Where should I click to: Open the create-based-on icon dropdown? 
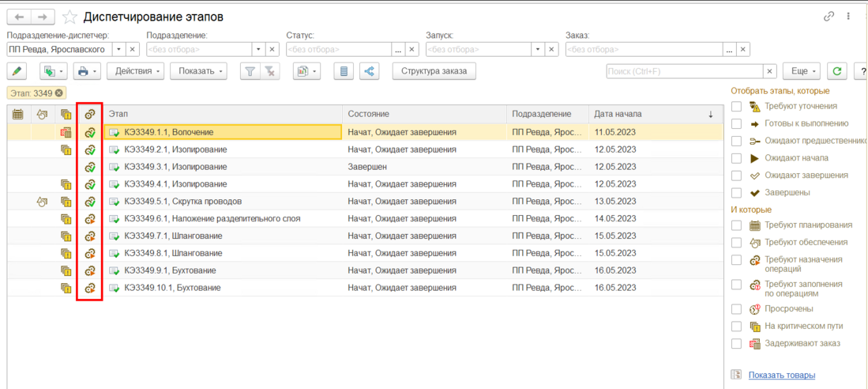pos(53,71)
